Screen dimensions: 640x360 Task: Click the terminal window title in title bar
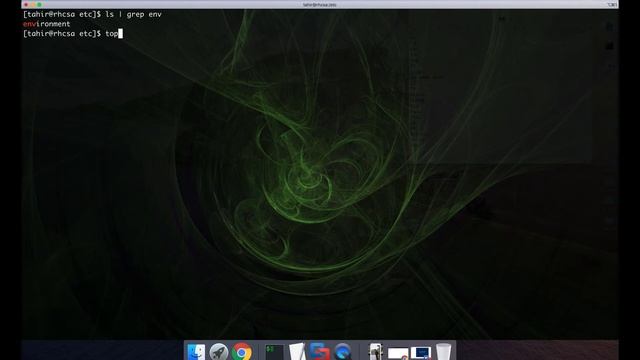pyautogui.click(x=320, y=4)
